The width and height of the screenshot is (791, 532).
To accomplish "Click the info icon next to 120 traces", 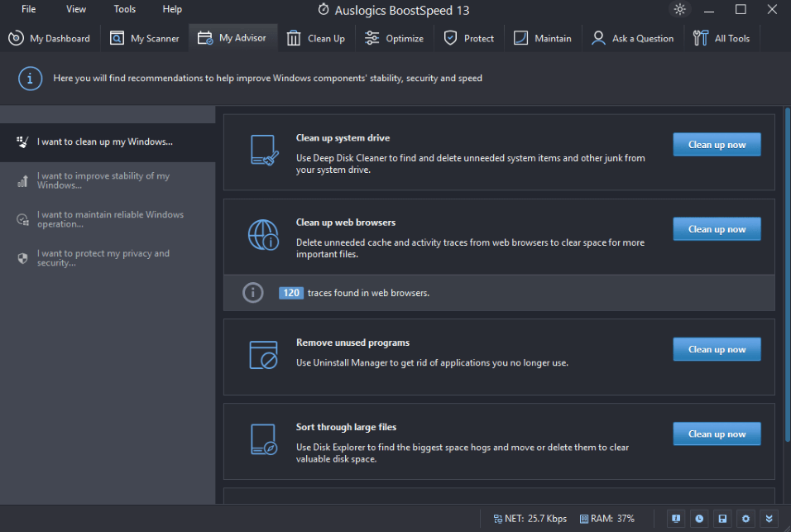I will click(253, 292).
